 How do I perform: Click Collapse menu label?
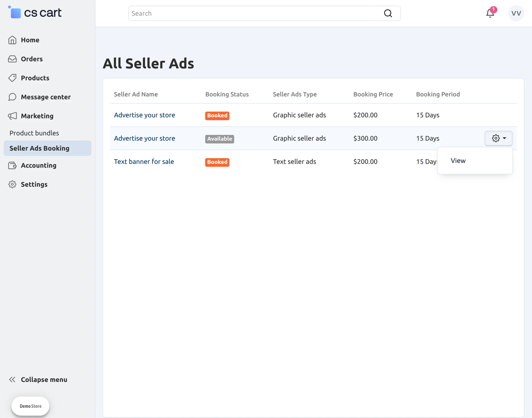click(44, 379)
